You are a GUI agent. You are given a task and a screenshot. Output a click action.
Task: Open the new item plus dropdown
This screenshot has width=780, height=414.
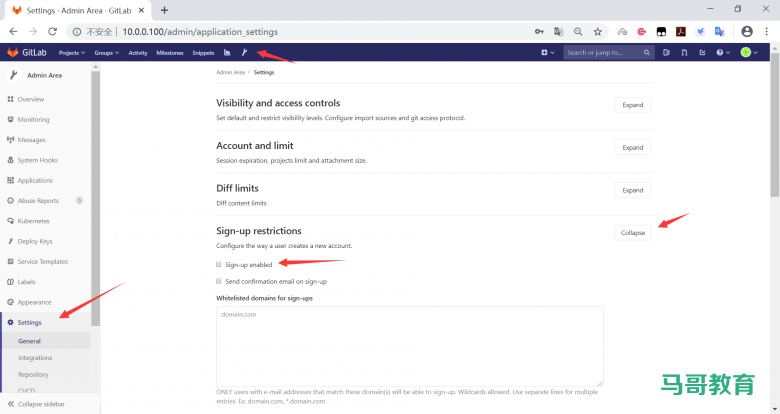coord(547,52)
